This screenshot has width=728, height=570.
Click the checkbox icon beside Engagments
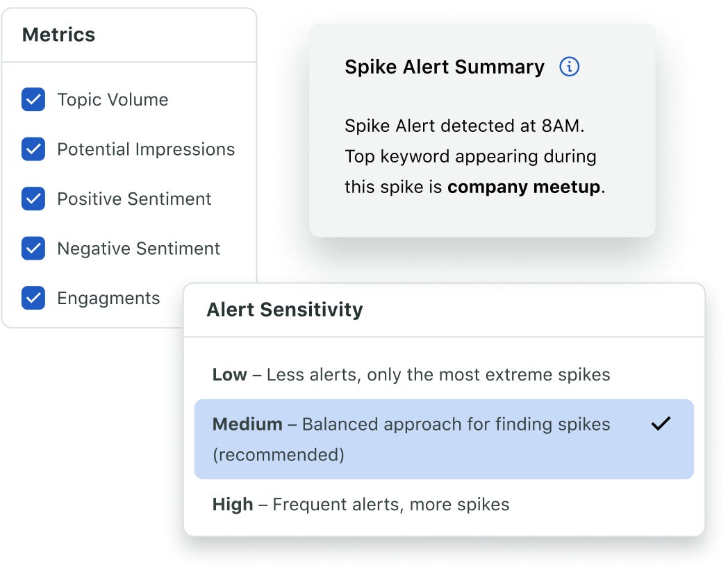click(33, 298)
